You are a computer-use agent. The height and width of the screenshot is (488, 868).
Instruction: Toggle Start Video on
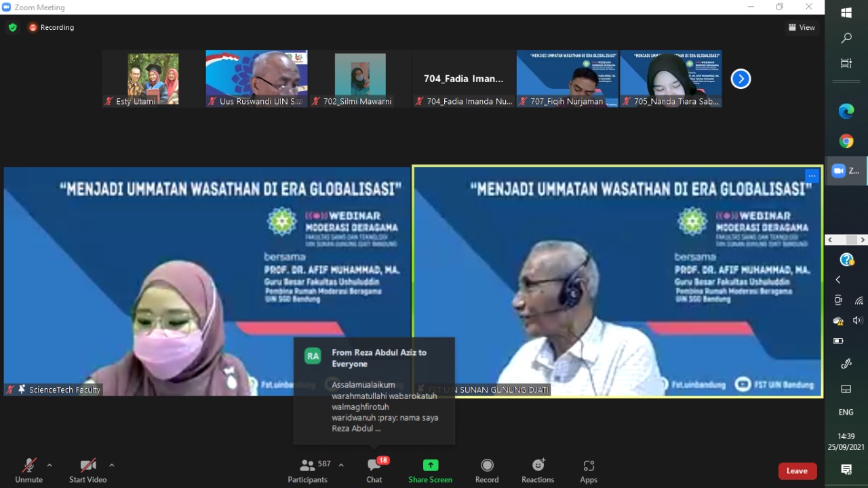coord(88,470)
